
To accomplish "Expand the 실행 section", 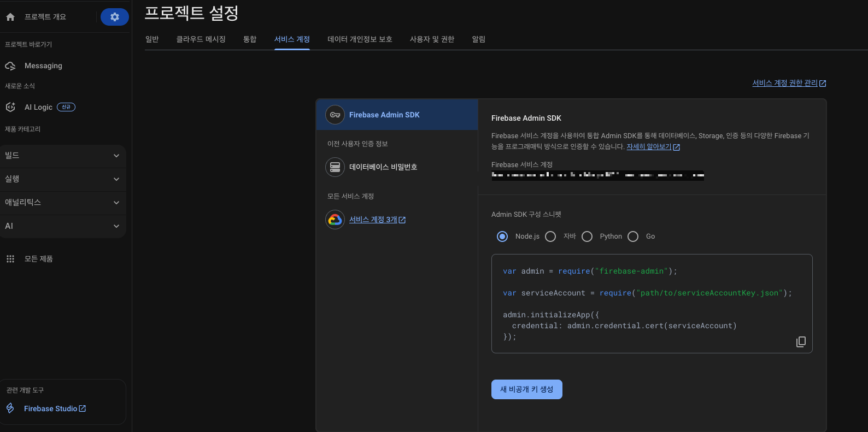I will (63, 179).
